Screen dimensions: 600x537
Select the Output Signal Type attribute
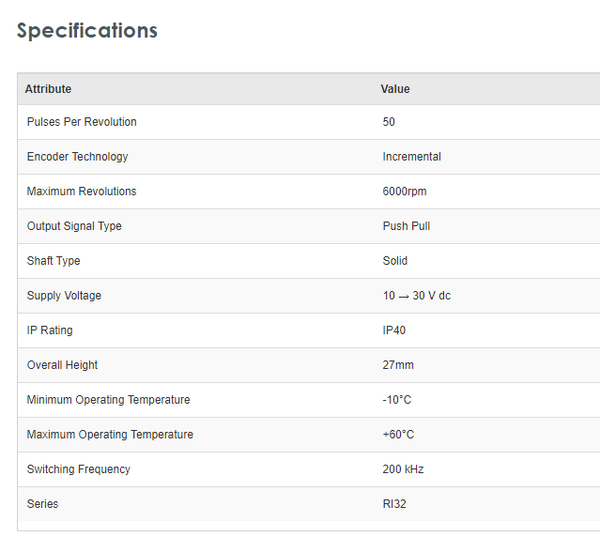[x=74, y=226]
